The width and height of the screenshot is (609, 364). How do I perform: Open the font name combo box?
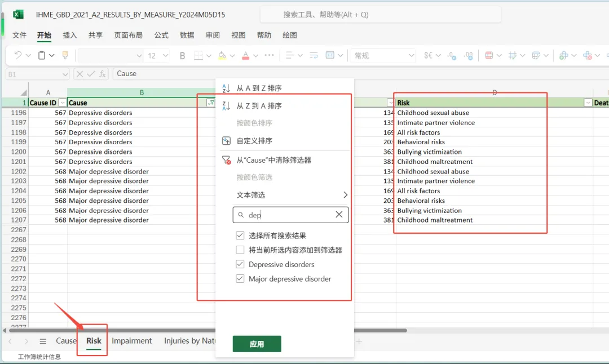pos(111,55)
